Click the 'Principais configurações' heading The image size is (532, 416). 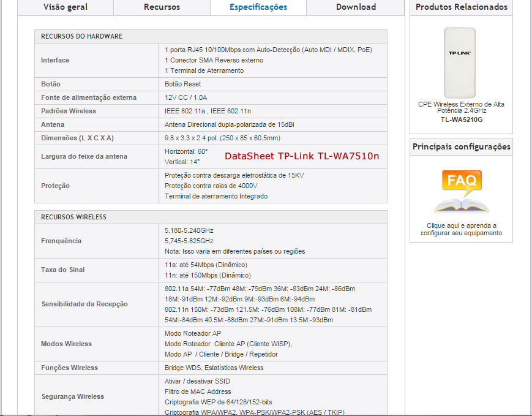click(x=462, y=146)
